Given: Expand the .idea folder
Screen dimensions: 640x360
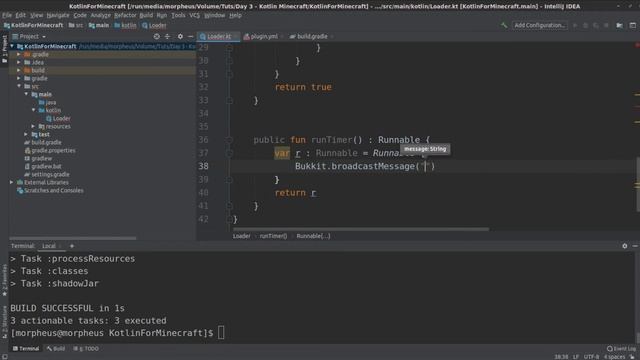Looking at the screenshot, I should pyautogui.click(x=19, y=62).
